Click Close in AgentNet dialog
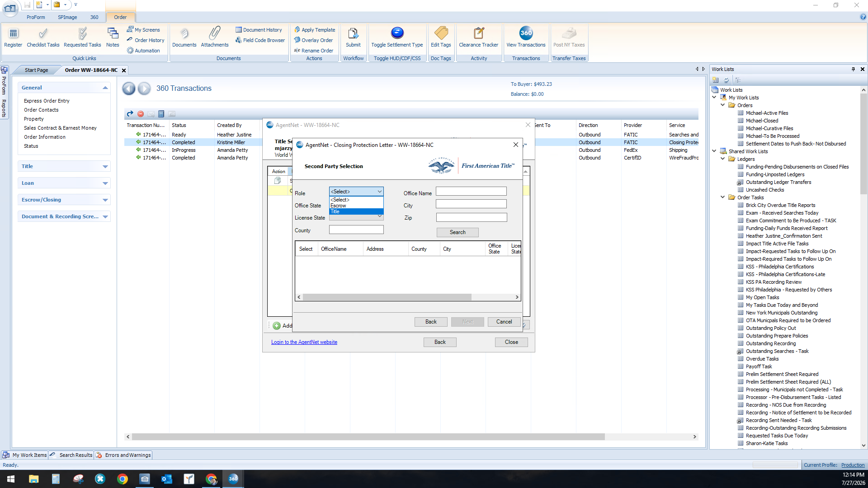The image size is (868, 488). pos(511,342)
